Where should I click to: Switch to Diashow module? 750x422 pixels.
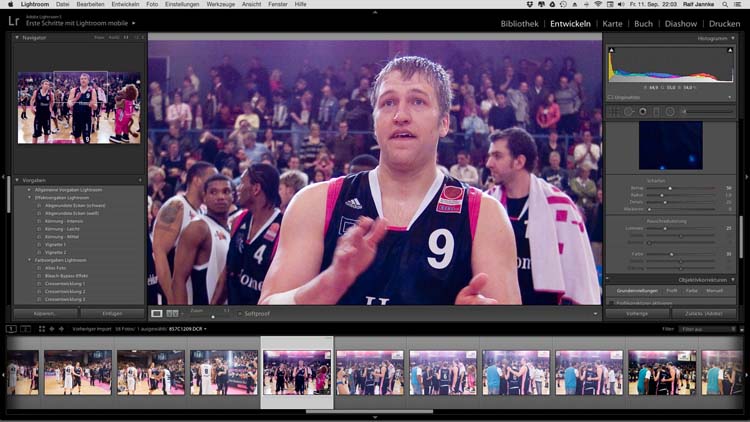[681, 23]
